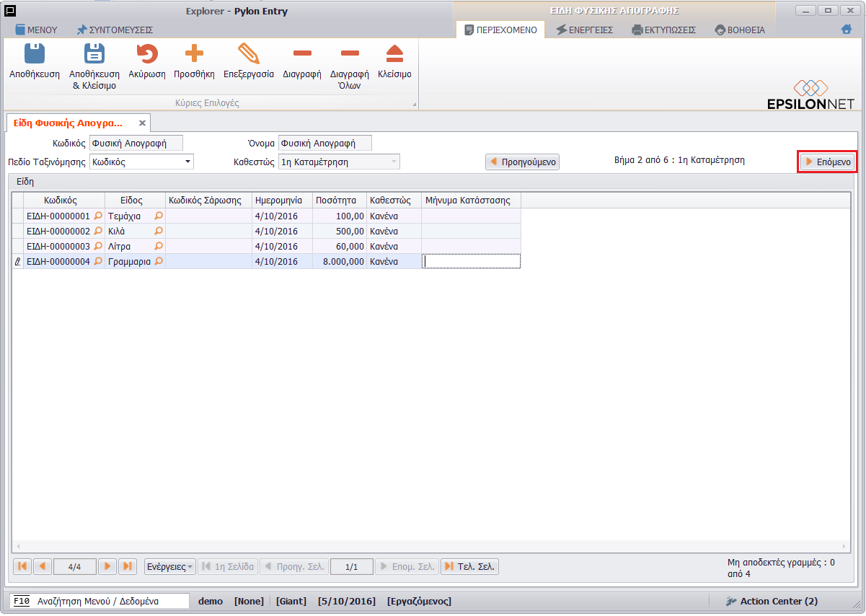The image size is (866, 616).
Task: Click Επομ. Σελ. button
Action: pos(406,566)
